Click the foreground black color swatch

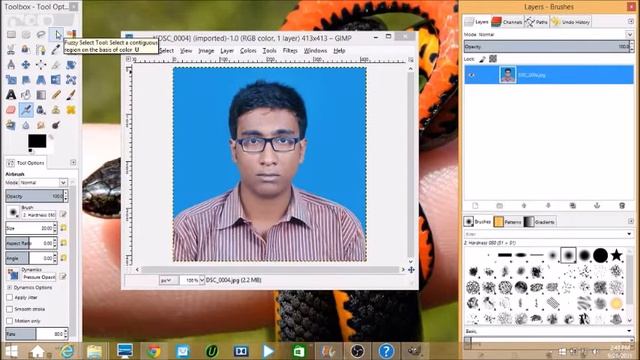(x=37, y=141)
